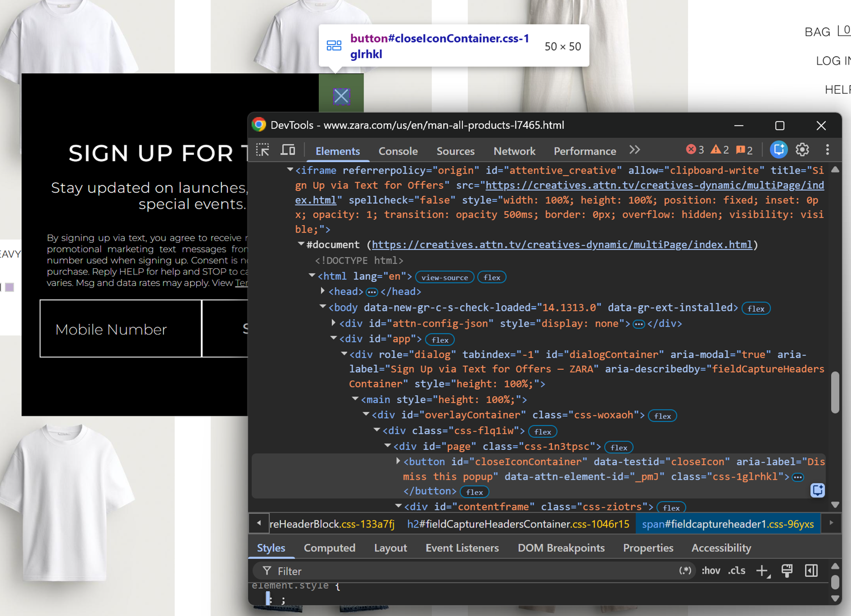Open the #document index.html link
Image resolution: width=851 pixels, height=616 pixels.
562,244
